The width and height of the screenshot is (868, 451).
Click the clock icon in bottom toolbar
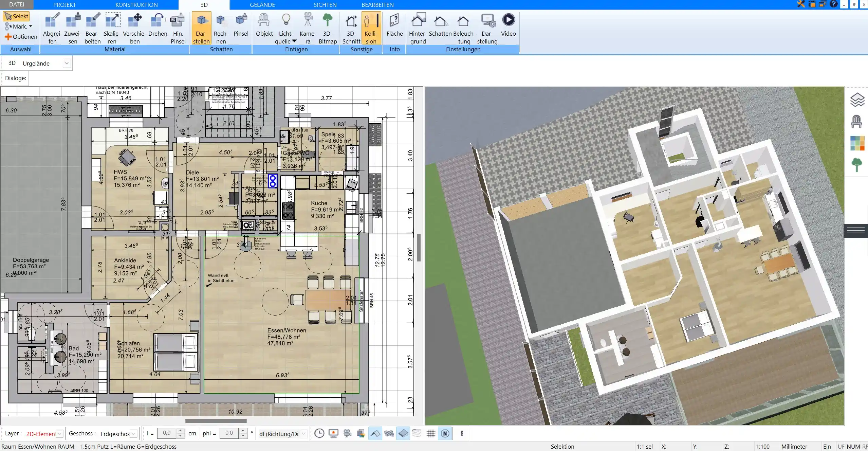pyautogui.click(x=319, y=433)
